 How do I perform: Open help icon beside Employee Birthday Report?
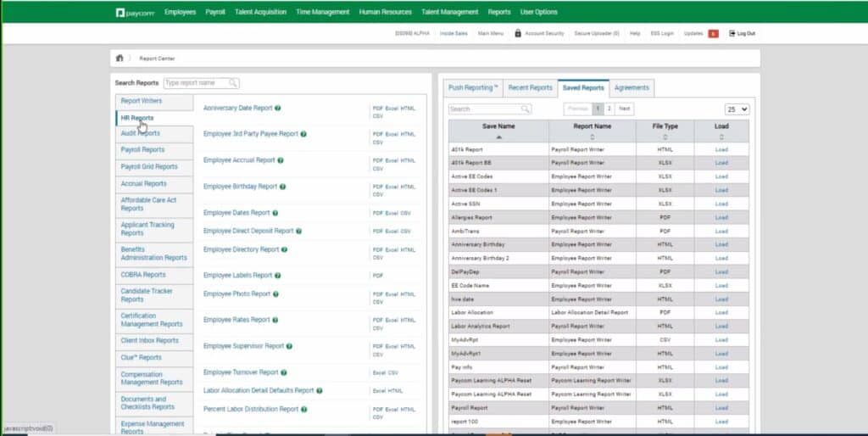(282, 186)
